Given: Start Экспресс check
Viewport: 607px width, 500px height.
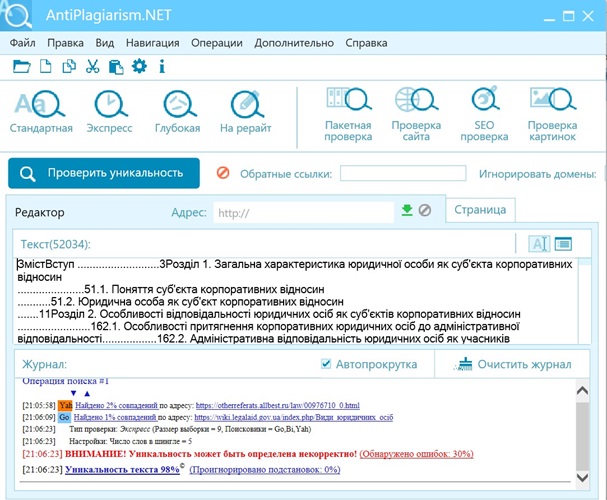Looking at the screenshot, I should pyautogui.click(x=110, y=111).
